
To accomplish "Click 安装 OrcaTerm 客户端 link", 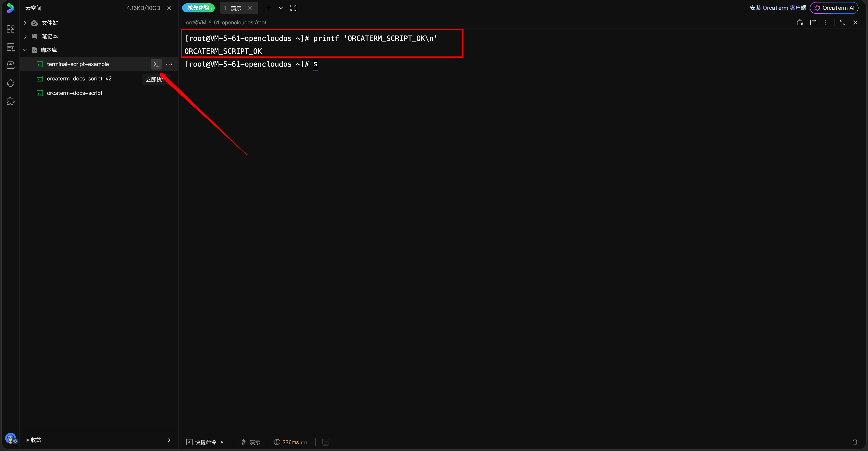I will point(778,8).
